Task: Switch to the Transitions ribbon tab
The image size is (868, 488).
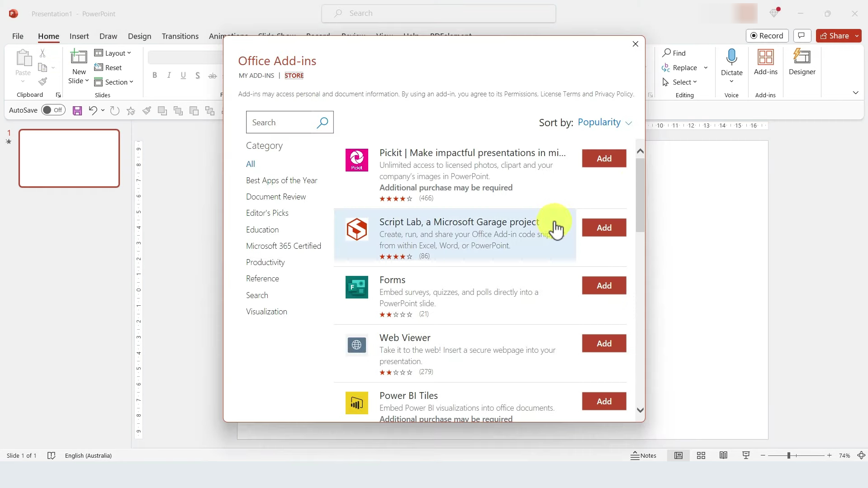Action: click(180, 36)
